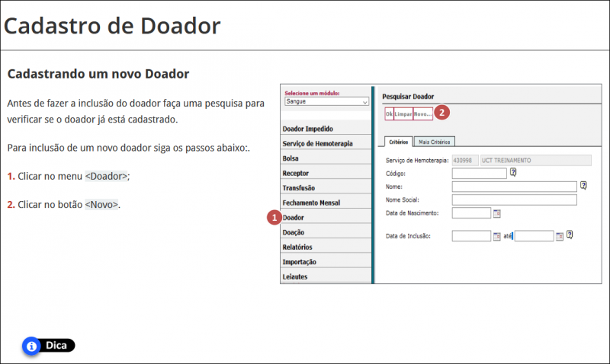Click the Data de Inclusão start field
This screenshot has width=610, height=364.
[x=471, y=236]
